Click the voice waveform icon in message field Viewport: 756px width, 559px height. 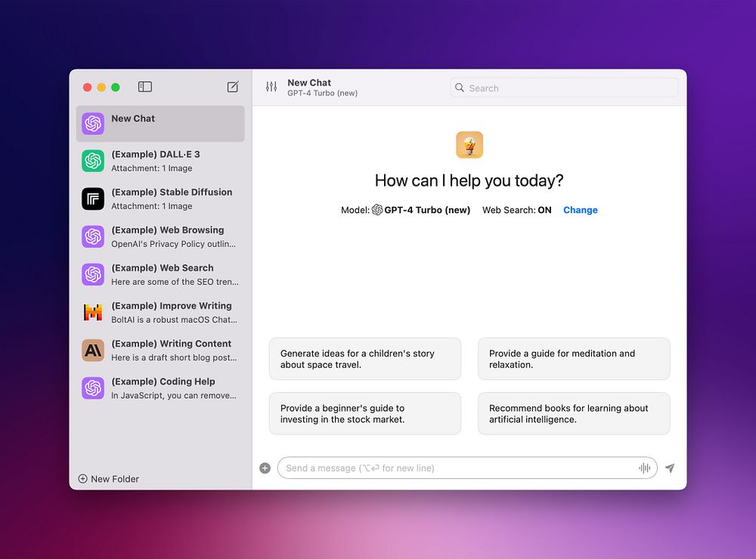[645, 468]
